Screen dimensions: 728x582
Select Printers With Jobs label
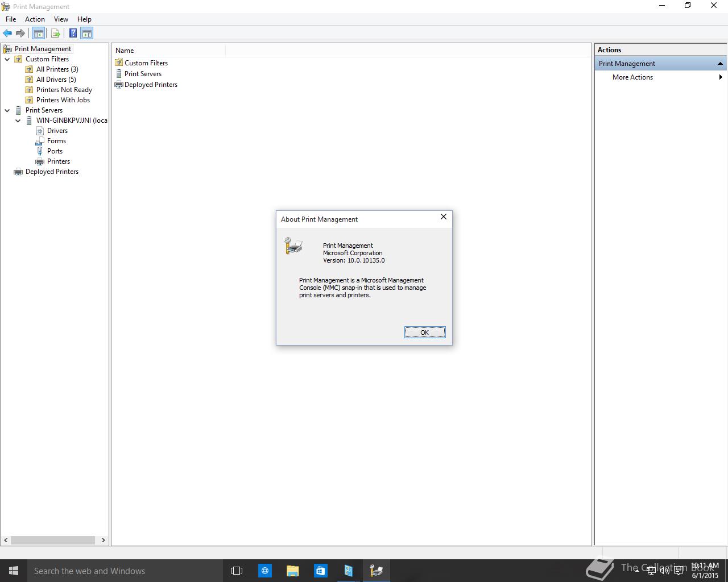point(63,100)
